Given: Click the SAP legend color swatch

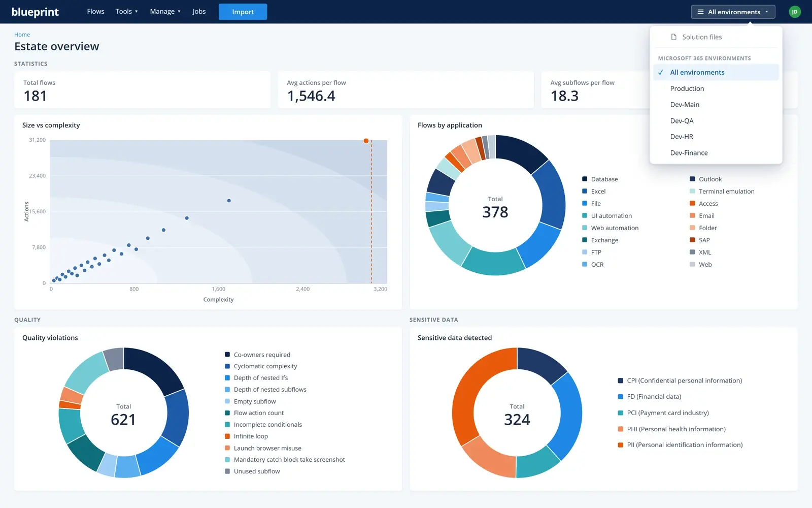Looking at the screenshot, I should 692,240.
